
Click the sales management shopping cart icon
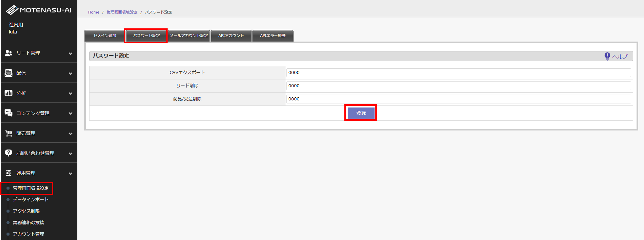tap(8, 133)
